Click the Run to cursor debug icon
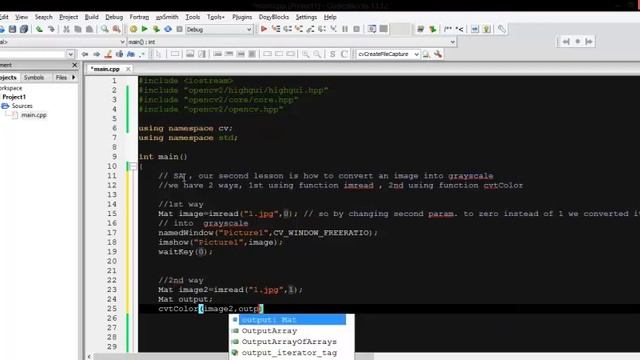Viewport: 640px width, 360px height. (x=276, y=29)
